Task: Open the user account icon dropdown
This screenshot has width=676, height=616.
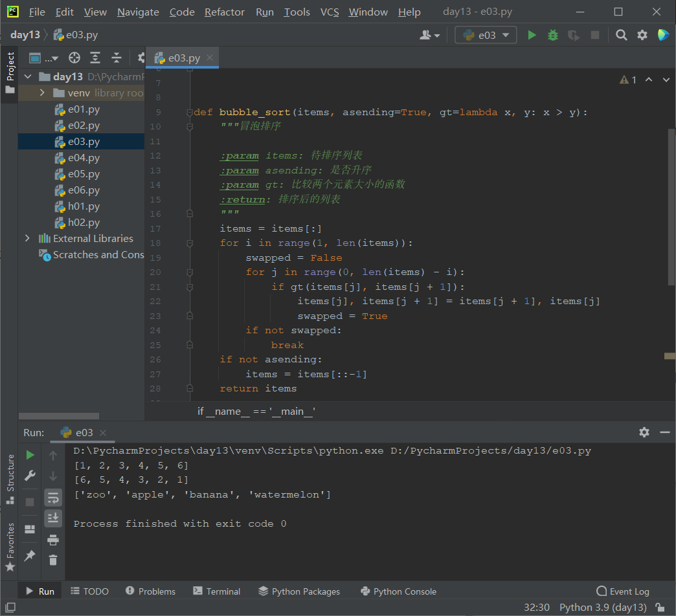Action: point(429,35)
